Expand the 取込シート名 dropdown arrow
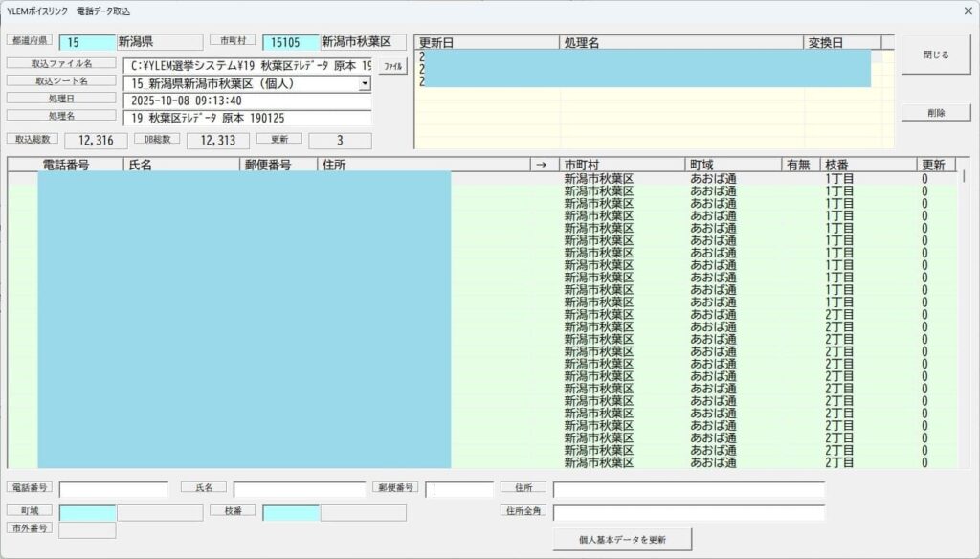 click(x=365, y=84)
